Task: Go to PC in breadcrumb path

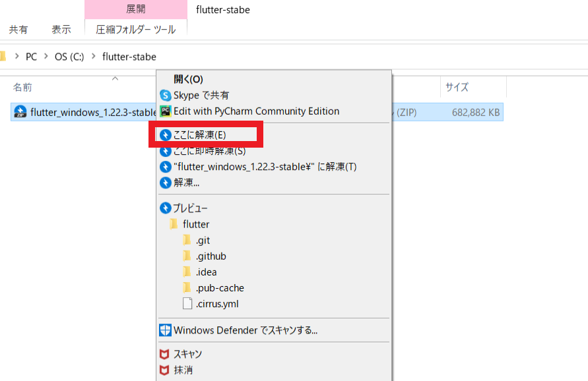Action: (32, 57)
